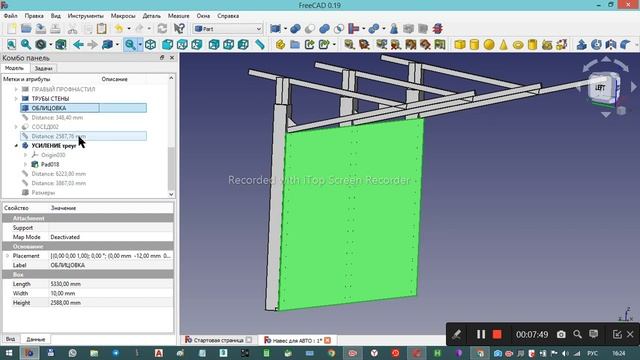Click the model tree scrollbar down arrow
This screenshot has width=640, height=360.
(x=171, y=194)
